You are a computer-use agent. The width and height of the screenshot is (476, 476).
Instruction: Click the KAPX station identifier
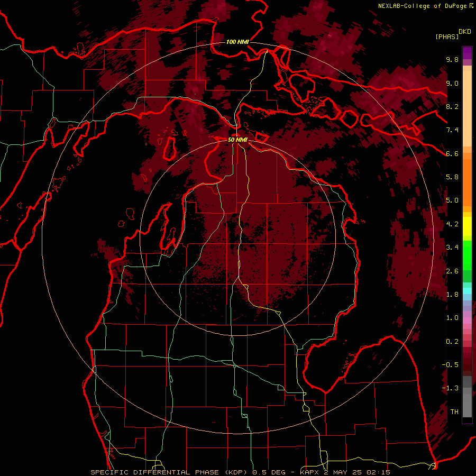pyautogui.click(x=310, y=472)
